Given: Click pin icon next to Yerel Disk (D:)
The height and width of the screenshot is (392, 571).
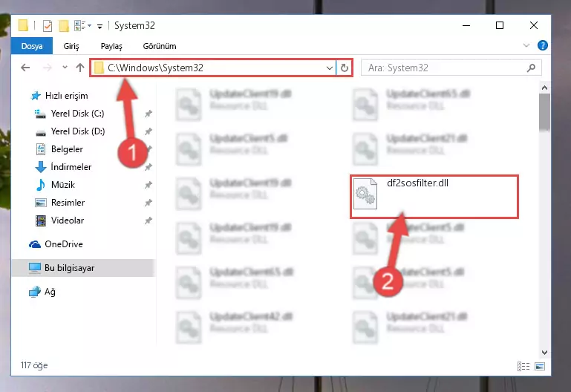Looking at the screenshot, I should tap(148, 131).
